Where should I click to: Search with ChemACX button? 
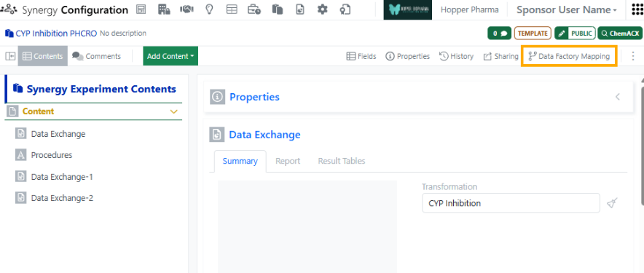tap(620, 33)
